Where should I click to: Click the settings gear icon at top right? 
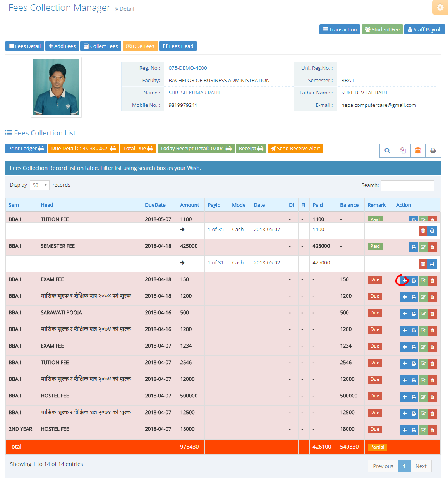[x=440, y=7]
